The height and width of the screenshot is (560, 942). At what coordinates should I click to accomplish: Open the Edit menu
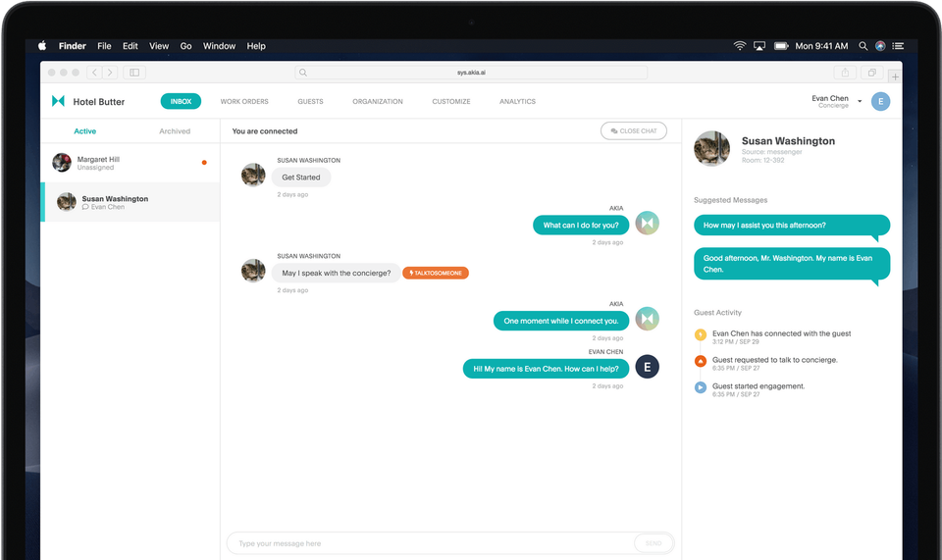point(130,46)
